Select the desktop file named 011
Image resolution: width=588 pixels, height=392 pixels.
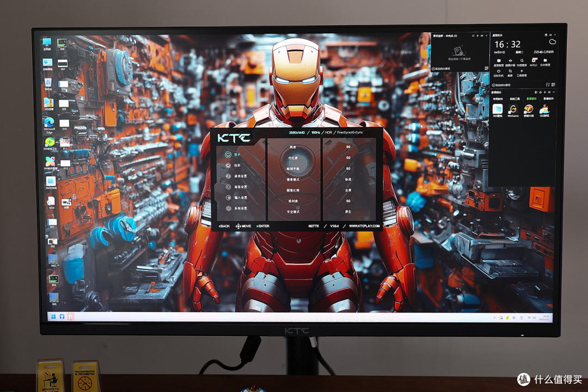(x=65, y=144)
